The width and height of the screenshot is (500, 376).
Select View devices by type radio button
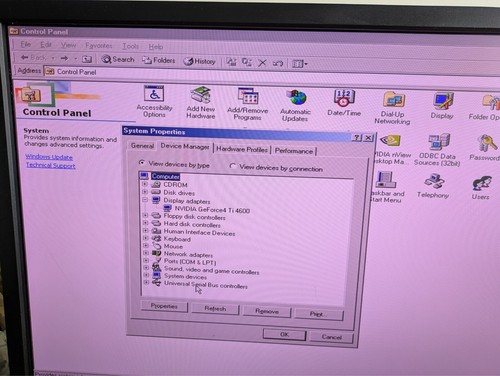point(142,163)
